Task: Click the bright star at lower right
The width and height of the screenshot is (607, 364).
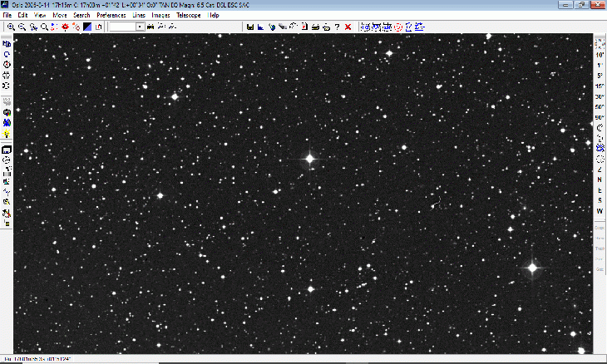Action: (x=532, y=268)
